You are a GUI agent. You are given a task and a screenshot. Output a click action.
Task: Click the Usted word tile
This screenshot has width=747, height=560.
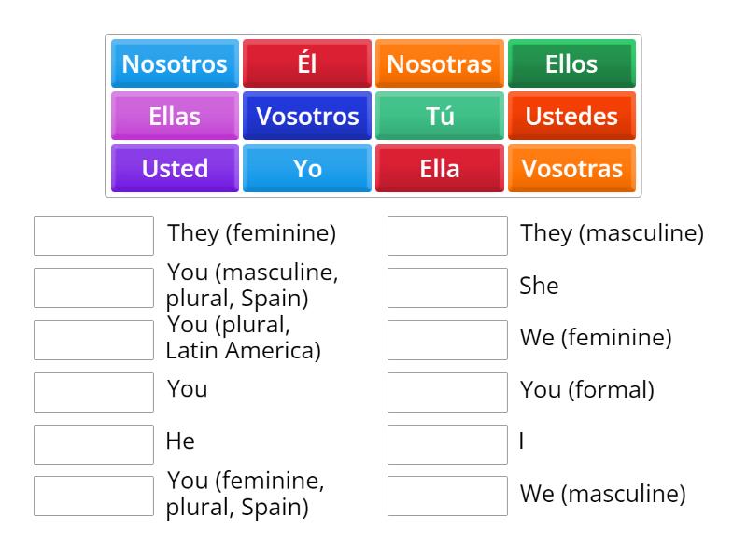(x=174, y=168)
